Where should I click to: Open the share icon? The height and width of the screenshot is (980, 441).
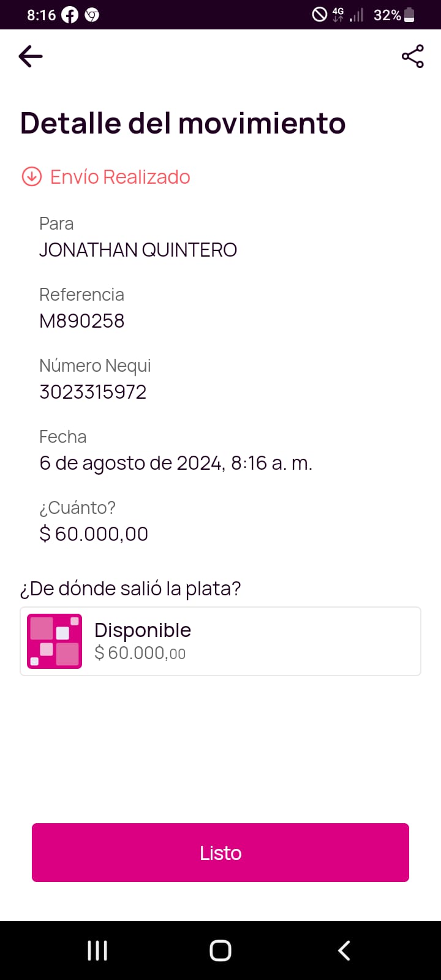412,56
